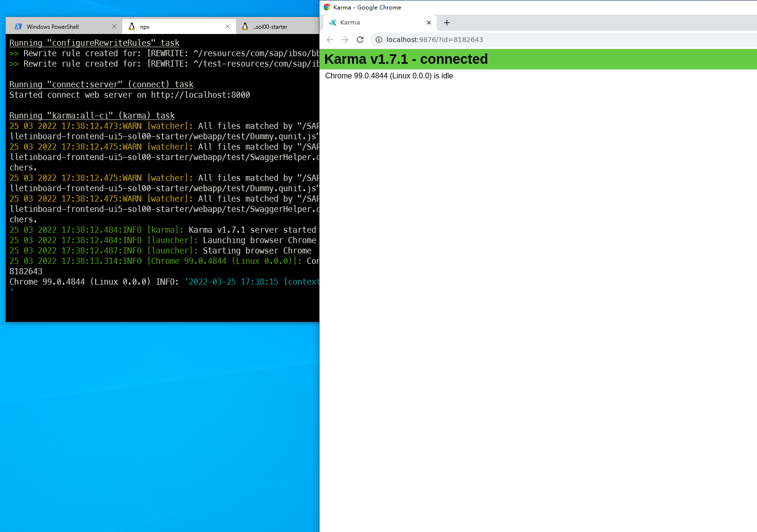Viewport: 757px width, 532px height.
Task: Close the Windows PowerShell terminal tab
Action: [x=114, y=26]
